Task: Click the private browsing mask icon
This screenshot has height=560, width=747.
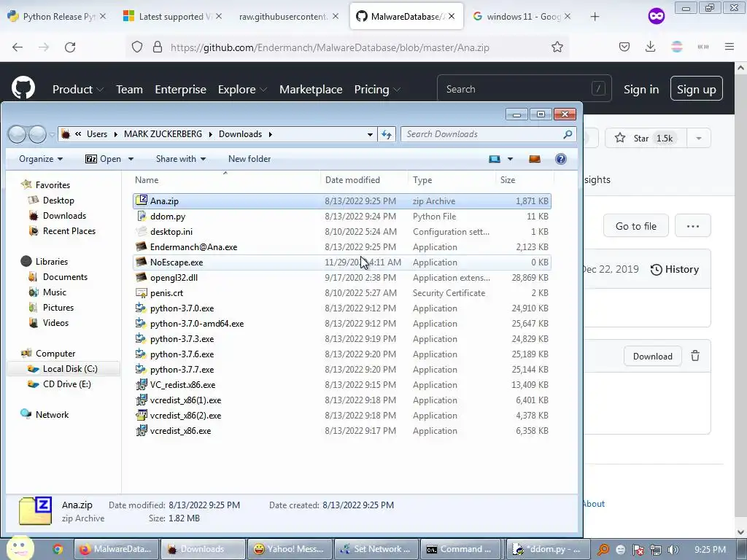Action: click(657, 17)
